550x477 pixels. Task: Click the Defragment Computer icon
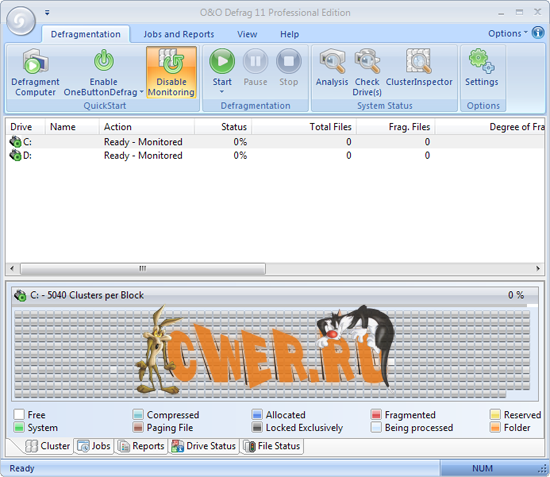coord(35,61)
